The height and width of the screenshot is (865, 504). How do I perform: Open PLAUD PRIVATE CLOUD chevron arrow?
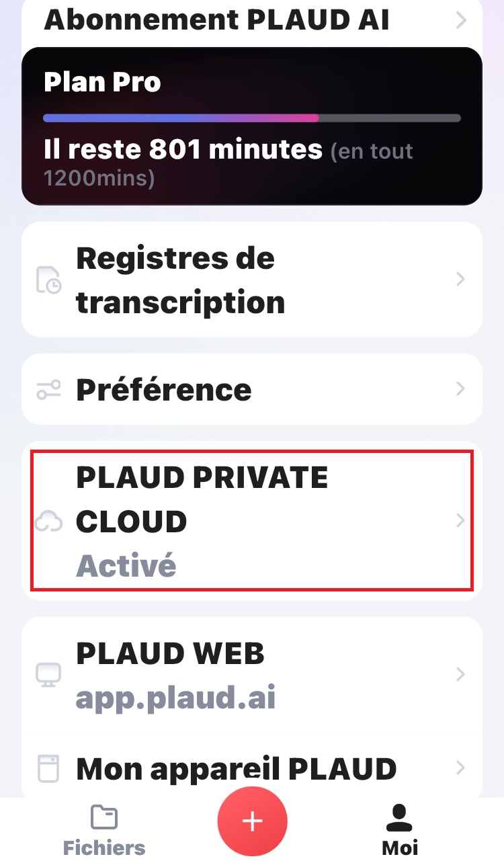click(460, 520)
